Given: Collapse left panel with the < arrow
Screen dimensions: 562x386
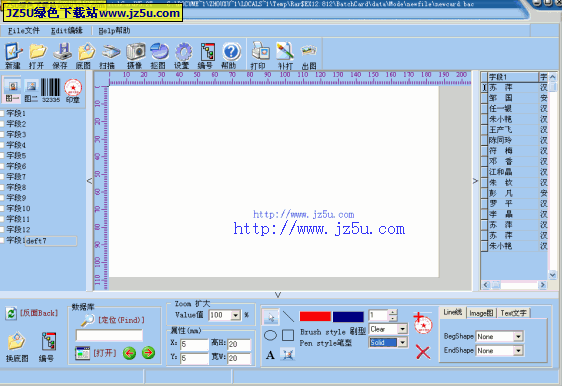Looking at the screenshot, I should pos(89,181).
